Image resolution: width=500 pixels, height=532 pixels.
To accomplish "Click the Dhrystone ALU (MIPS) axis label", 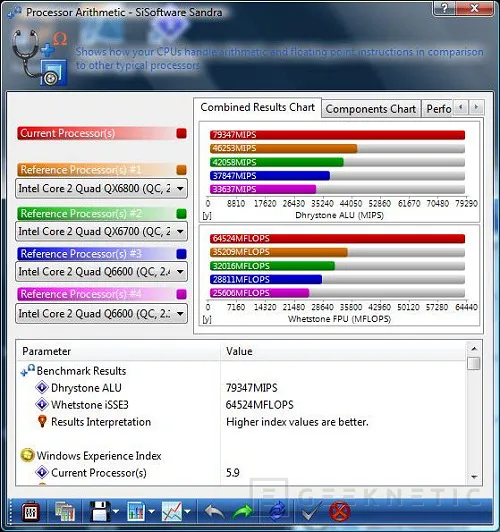I will point(340,215).
